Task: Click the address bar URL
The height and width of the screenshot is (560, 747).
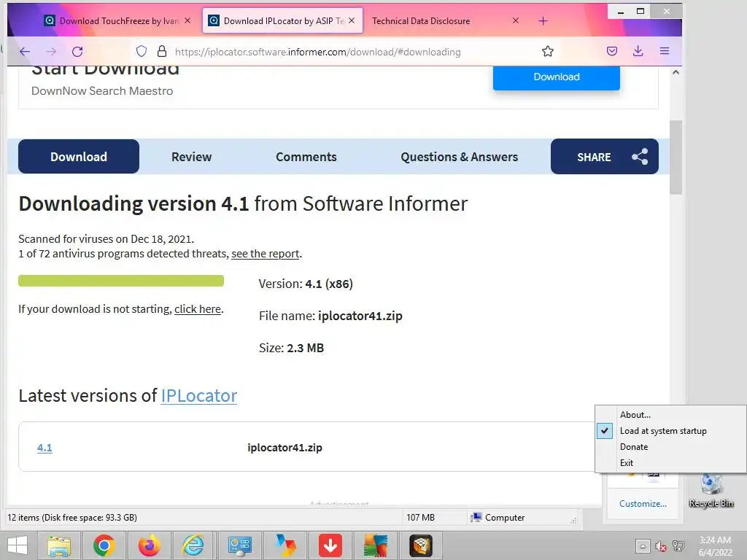Action: pyautogui.click(x=318, y=52)
